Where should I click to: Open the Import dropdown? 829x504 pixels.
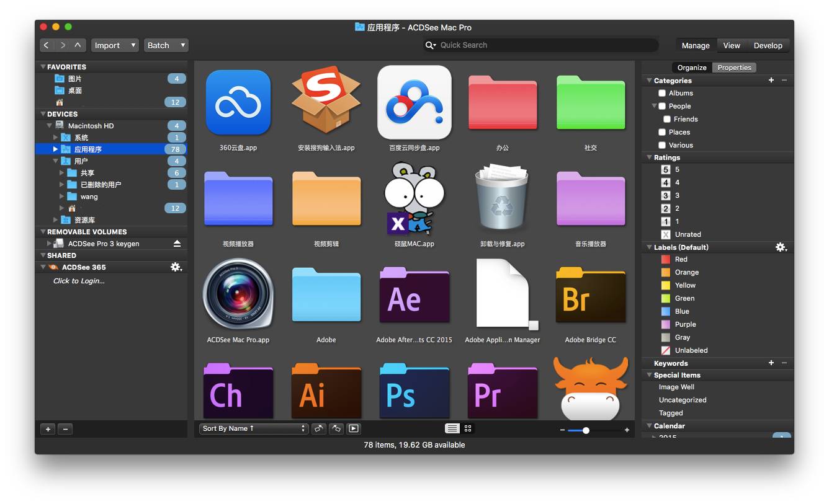point(115,45)
